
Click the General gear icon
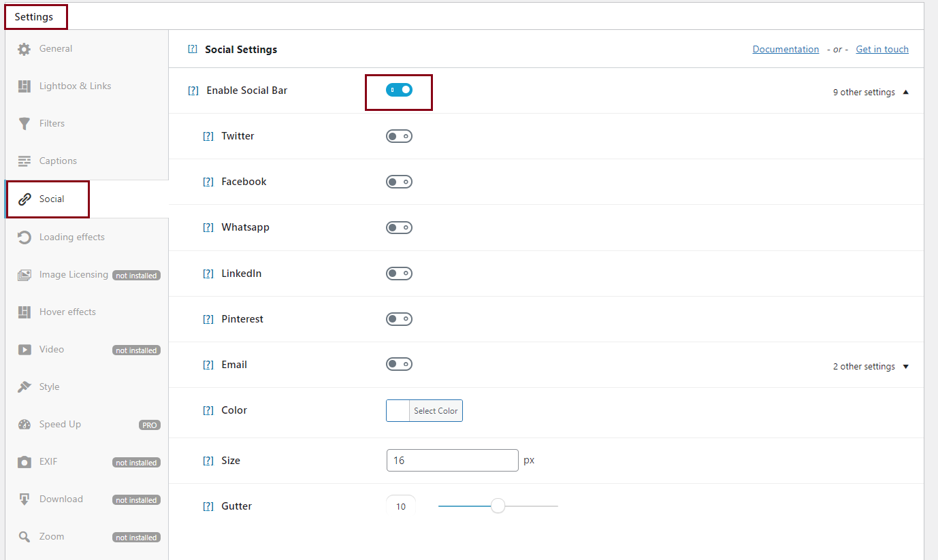pyautogui.click(x=25, y=49)
